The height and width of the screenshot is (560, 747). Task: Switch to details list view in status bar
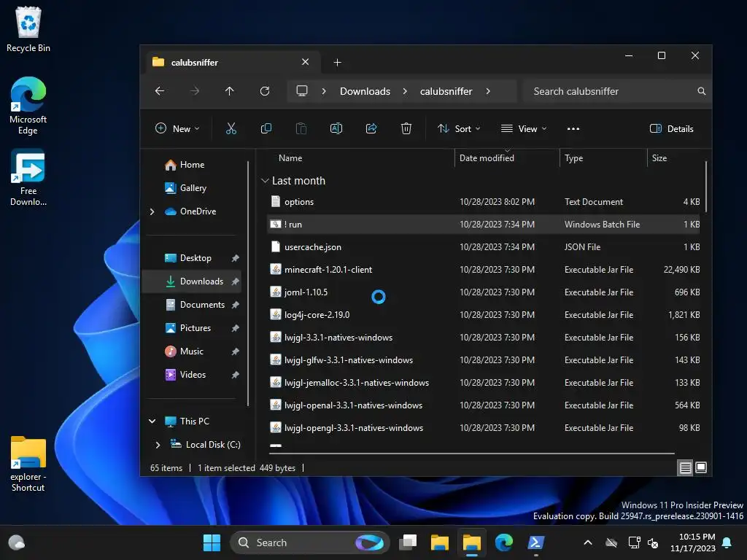(685, 468)
